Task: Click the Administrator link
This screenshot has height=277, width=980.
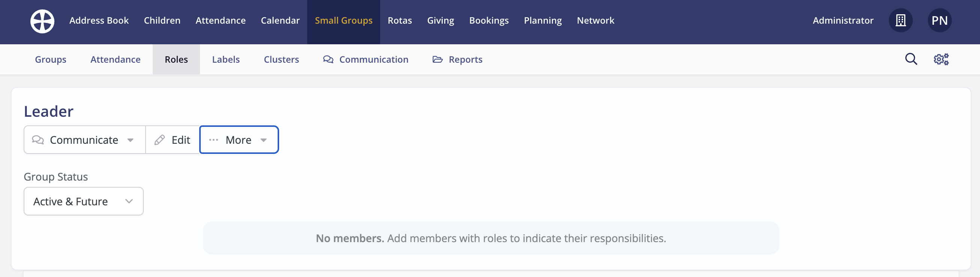Action: [843, 21]
